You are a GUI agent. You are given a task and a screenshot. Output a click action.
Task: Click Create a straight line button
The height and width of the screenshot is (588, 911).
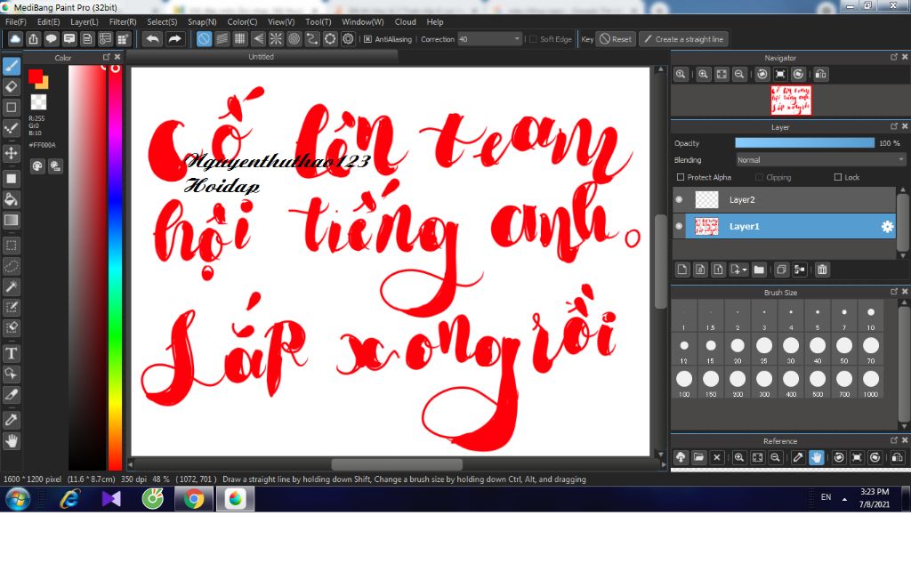[683, 39]
